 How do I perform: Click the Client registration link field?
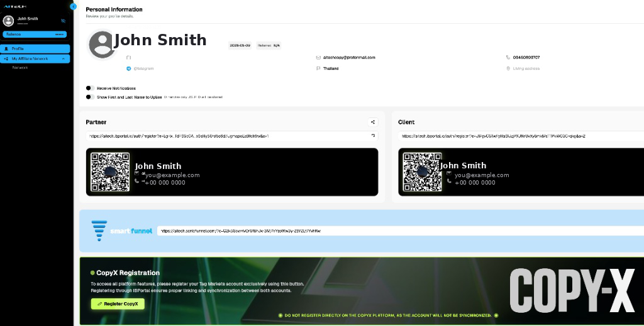click(x=521, y=136)
